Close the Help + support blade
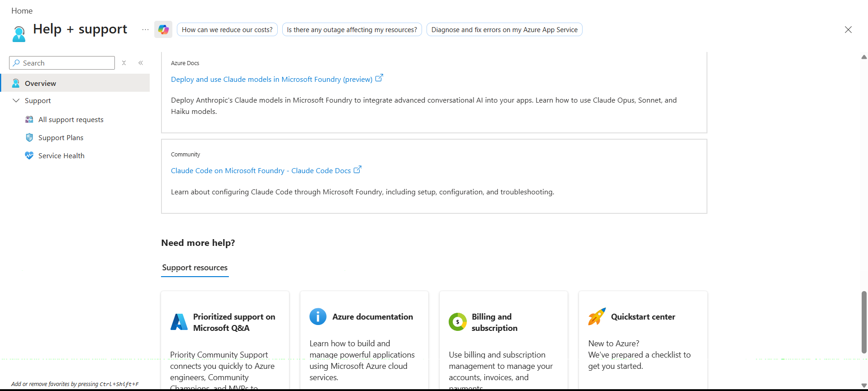This screenshot has width=868, height=391. (x=848, y=30)
